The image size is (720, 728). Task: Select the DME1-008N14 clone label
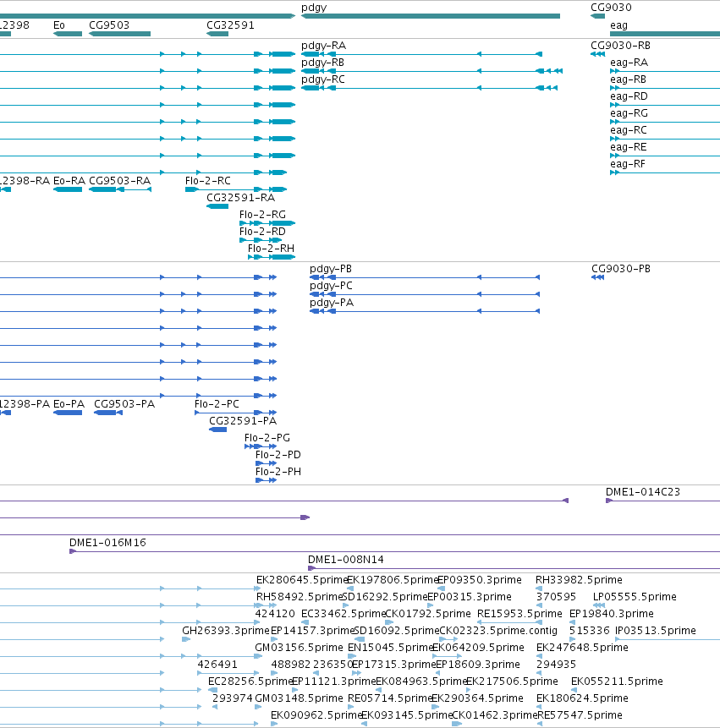345,560
